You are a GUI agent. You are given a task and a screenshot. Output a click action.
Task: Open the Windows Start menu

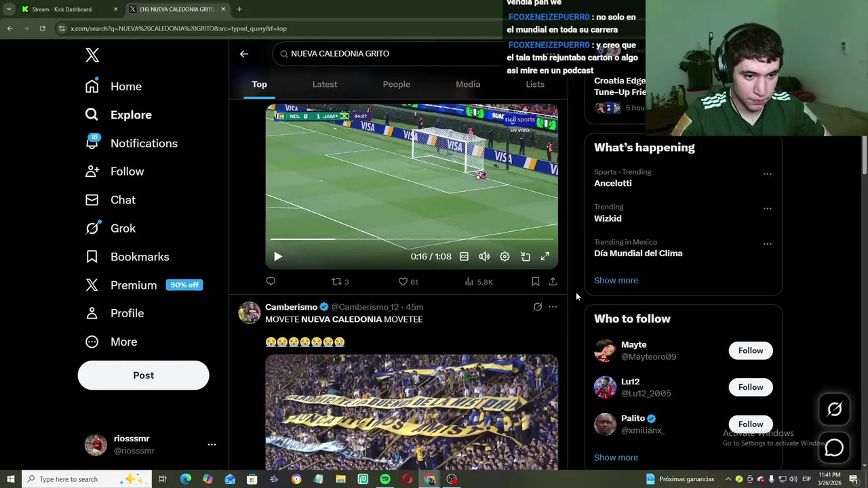pyautogui.click(x=11, y=479)
